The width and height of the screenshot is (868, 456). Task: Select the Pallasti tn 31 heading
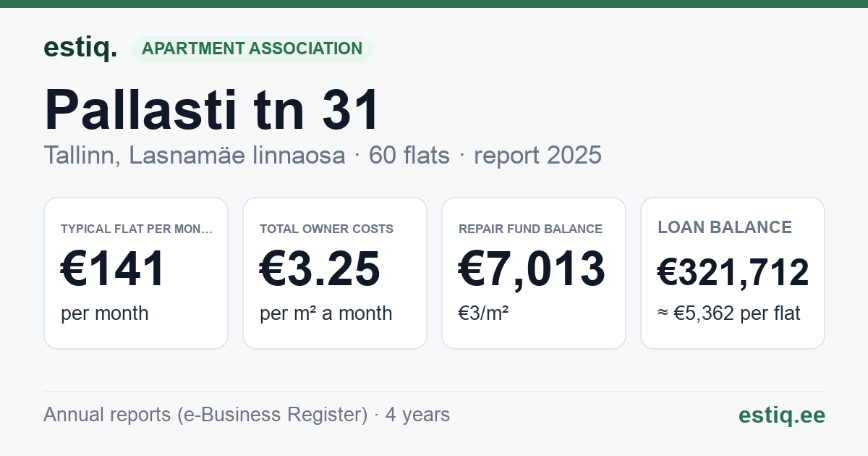tap(212, 109)
